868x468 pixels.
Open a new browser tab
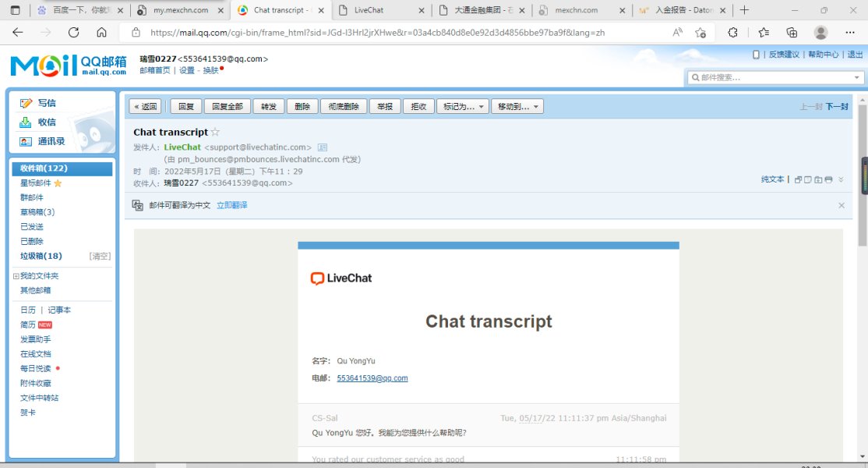pyautogui.click(x=745, y=10)
